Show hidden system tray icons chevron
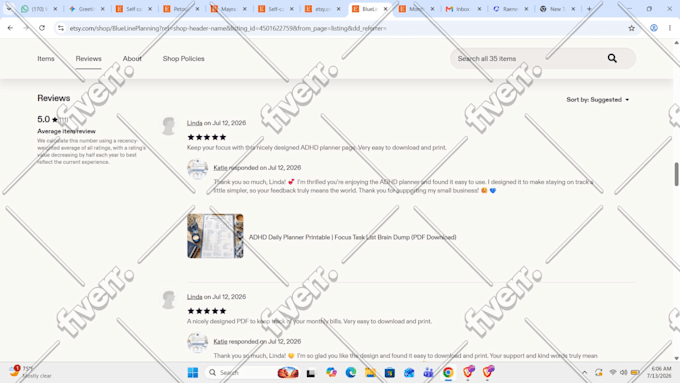 [585, 373]
